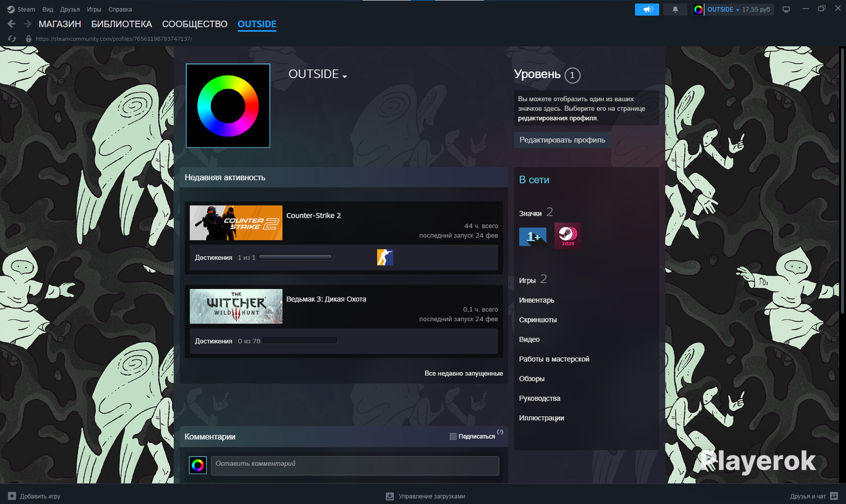Open the Руководства link
The height and width of the screenshot is (504, 846).
[539, 399]
